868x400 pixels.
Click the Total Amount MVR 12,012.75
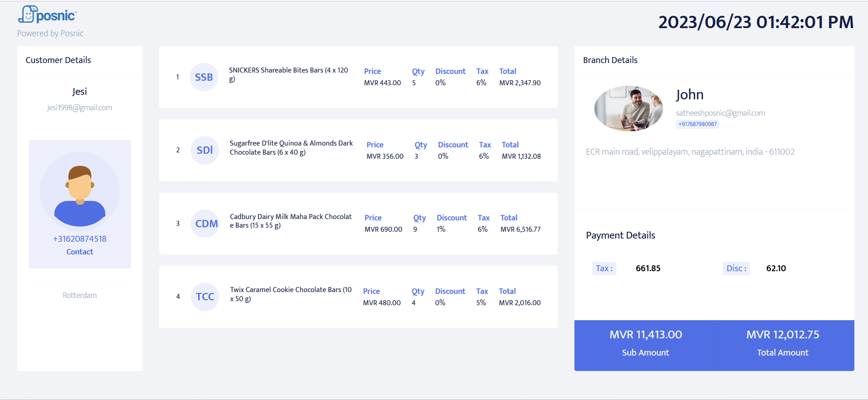click(x=783, y=335)
